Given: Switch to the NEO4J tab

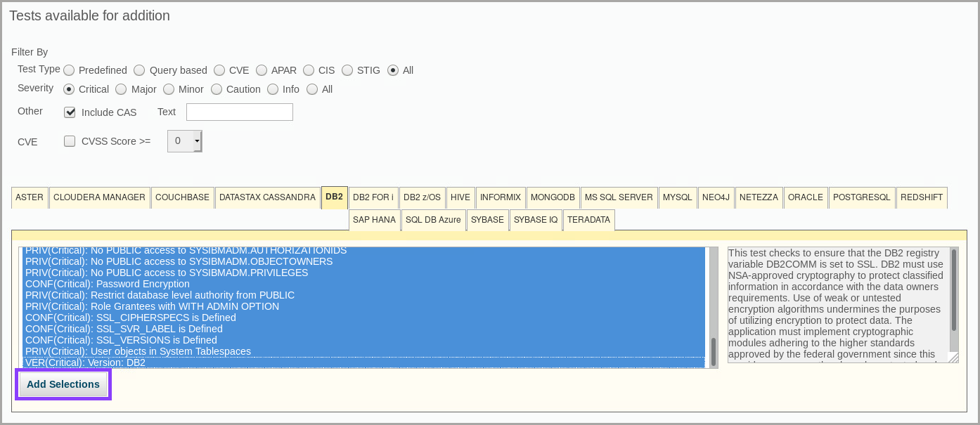Looking at the screenshot, I should (x=716, y=198).
